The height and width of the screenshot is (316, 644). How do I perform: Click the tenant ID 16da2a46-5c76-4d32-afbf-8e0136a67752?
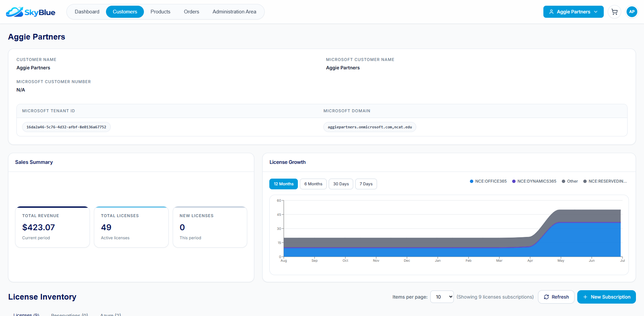66,127
